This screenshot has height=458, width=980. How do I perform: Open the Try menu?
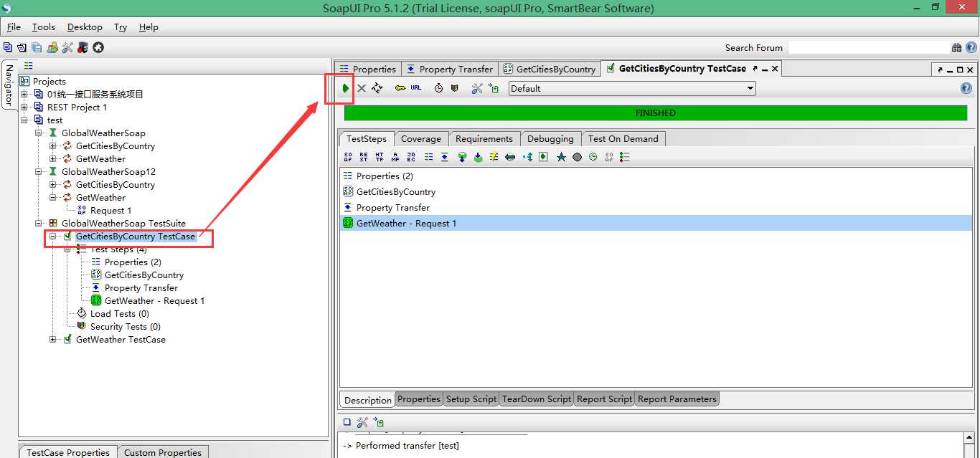click(121, 27)
